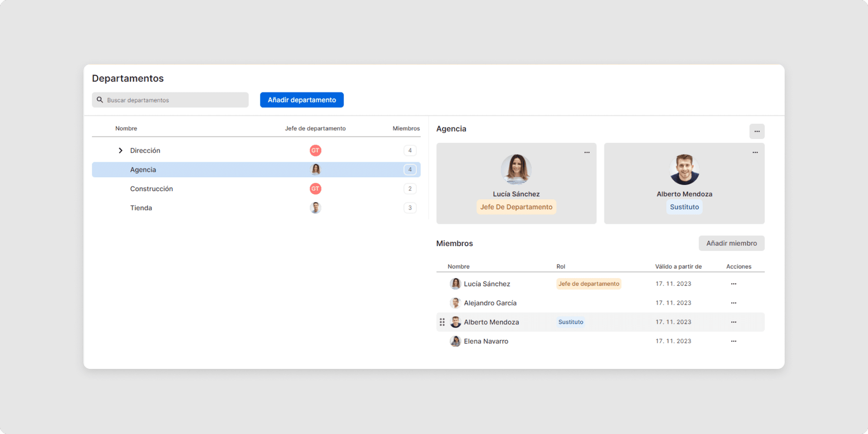The width and height of the screenshot is (868, 434).
Task: Open the options menu on Lucía Sánchez's card
Action: pyautogui.click(x=587, y=152)
